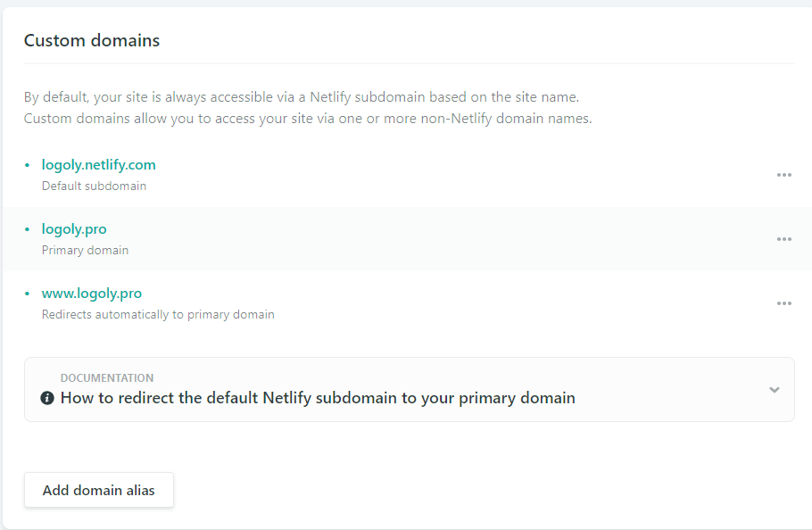The image size is (812, 530).
Task: Click green bullet beside www.logoly.pro
Action: pos(28,294)
